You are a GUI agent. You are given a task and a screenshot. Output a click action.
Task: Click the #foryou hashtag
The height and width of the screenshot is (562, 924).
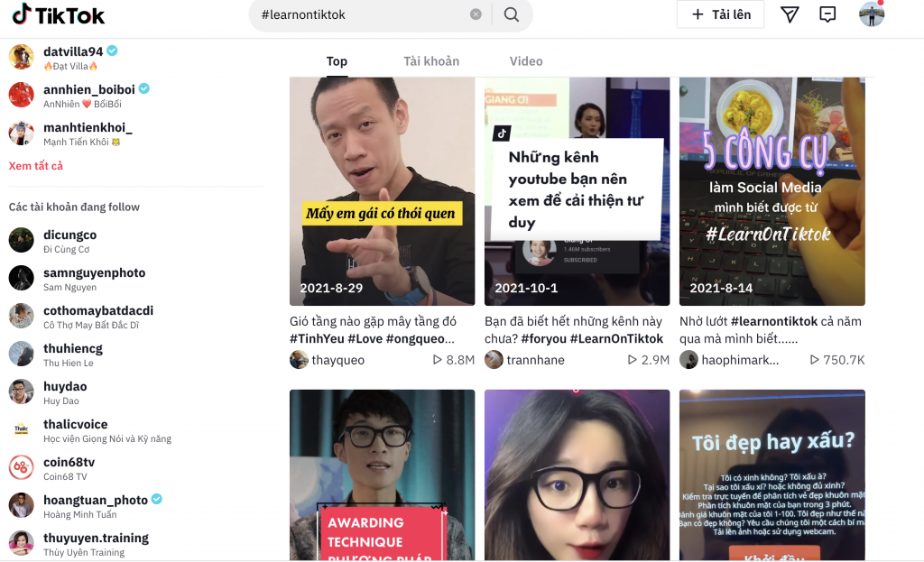click(543, 338)
